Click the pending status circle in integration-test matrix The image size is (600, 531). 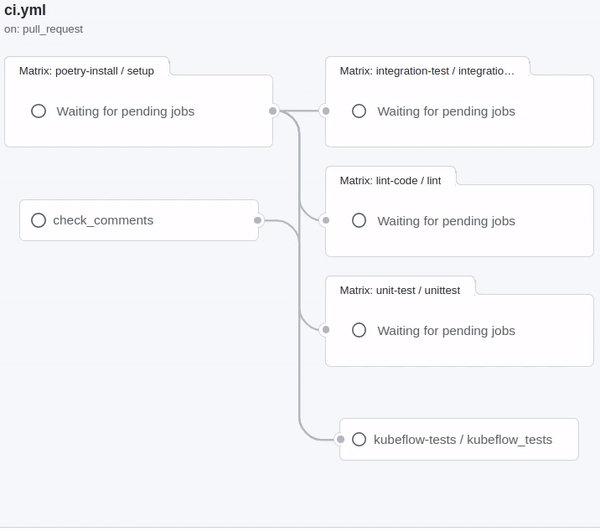[359, 111]
